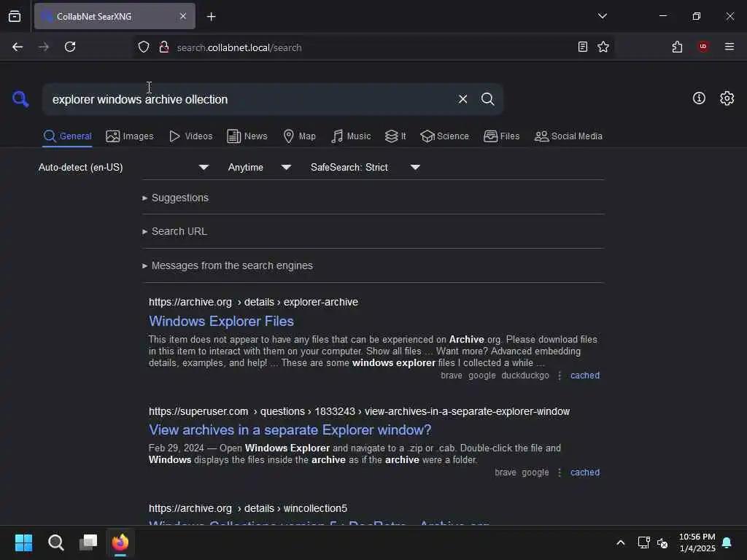Open cached version of superuser result
The height and width of the screenshot is (560, 747).
point(584,472)
